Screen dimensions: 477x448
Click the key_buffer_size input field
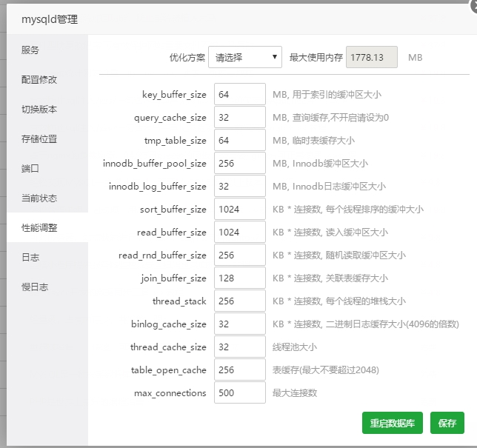tap(240, 94)
